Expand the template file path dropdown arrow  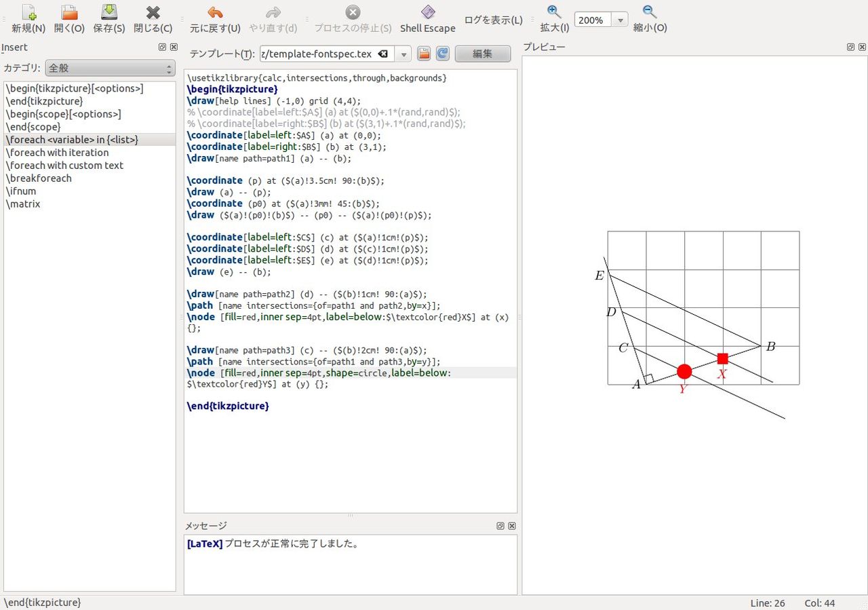(403, 54)
